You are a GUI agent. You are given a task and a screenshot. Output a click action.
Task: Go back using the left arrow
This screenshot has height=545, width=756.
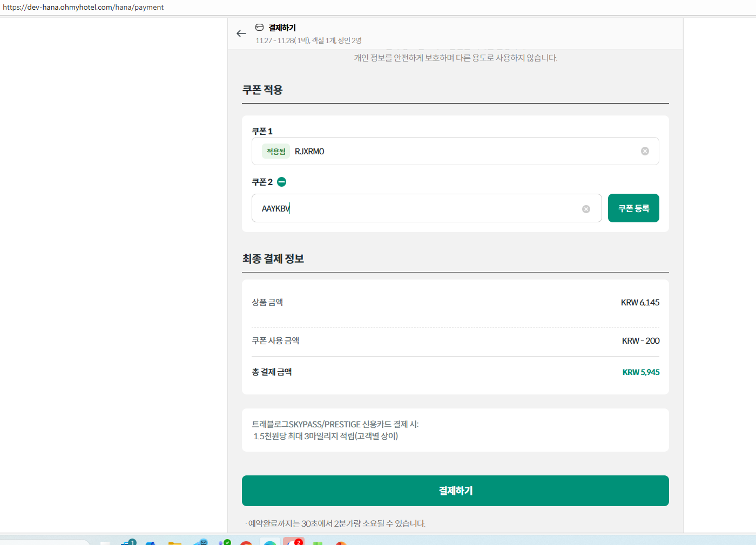pos(241,33)
